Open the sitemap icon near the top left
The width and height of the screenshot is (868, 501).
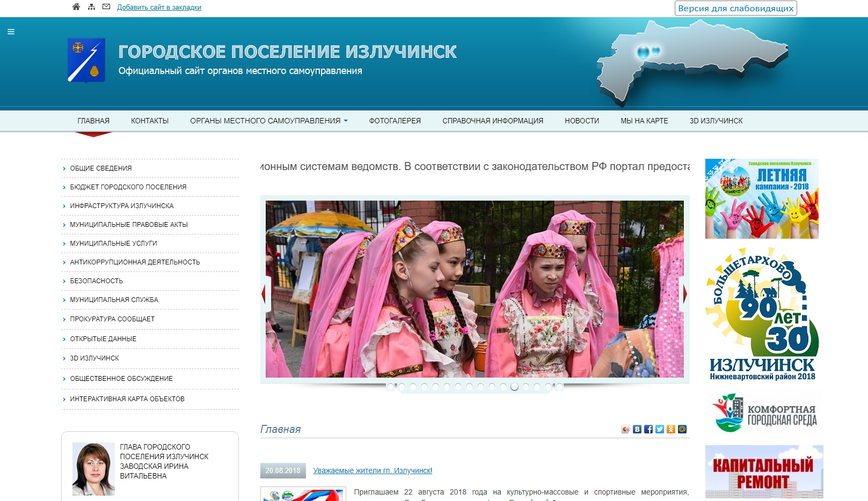tap(91, 6)
